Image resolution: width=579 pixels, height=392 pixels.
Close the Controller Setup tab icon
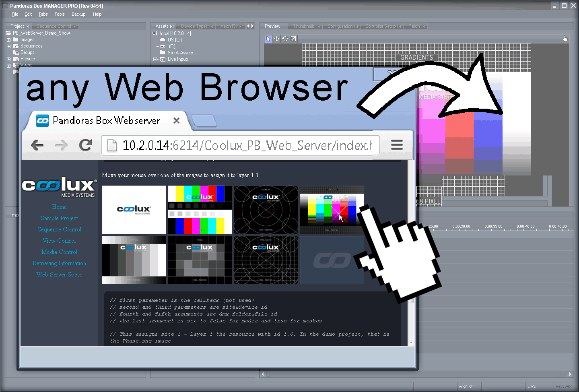pyautogui.click(x=399, y=27)
